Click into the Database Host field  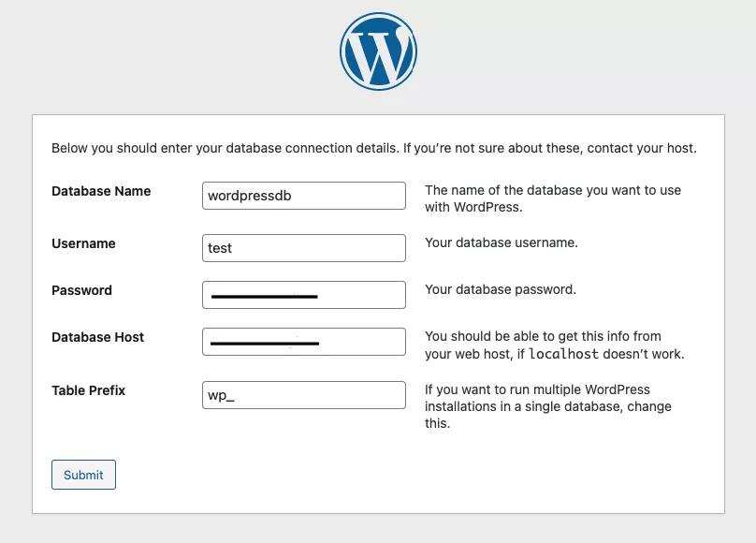(303, 341)
